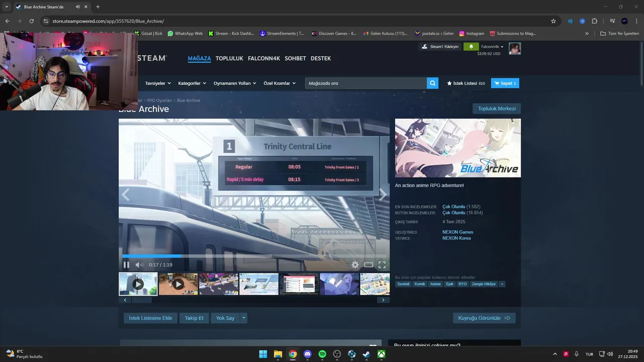
Task: Open the SOHBET menu item
Action: 295,58
